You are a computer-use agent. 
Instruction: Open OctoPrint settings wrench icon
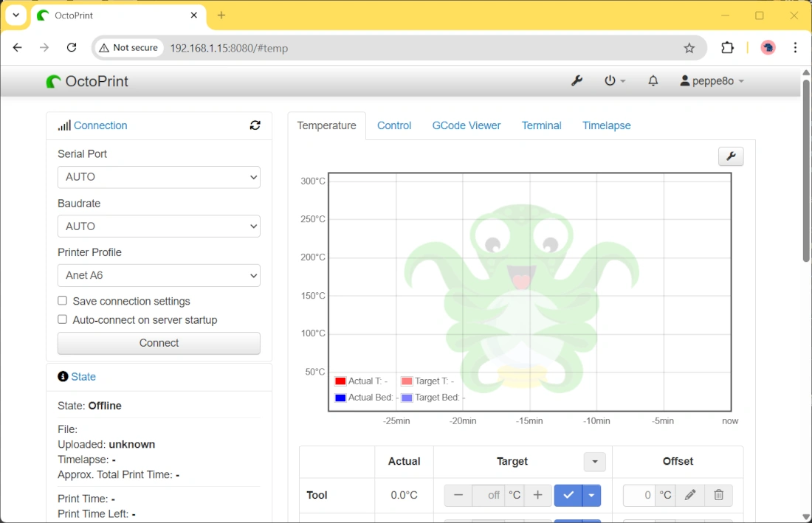(577, 80)
